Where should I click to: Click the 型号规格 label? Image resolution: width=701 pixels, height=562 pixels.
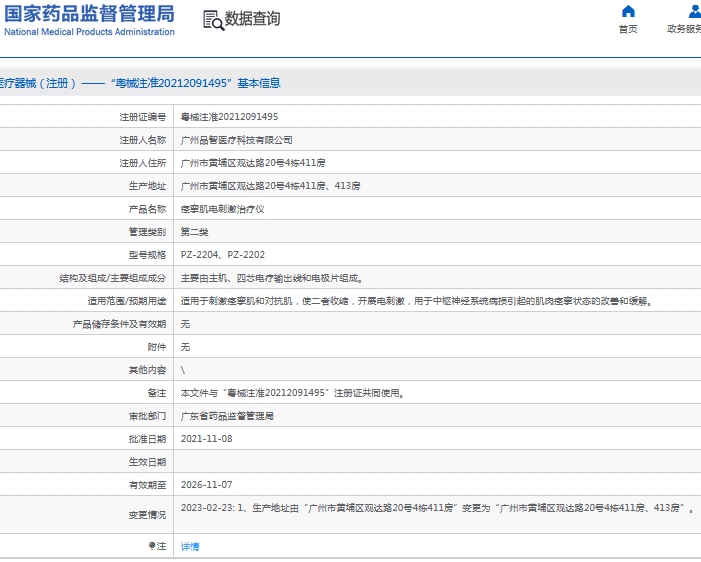pyautogui.click(x=147, y=254)
